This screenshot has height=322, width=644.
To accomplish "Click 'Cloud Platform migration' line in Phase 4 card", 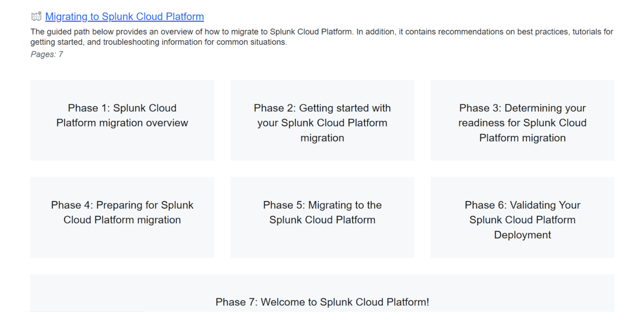I will pos(122,220).
